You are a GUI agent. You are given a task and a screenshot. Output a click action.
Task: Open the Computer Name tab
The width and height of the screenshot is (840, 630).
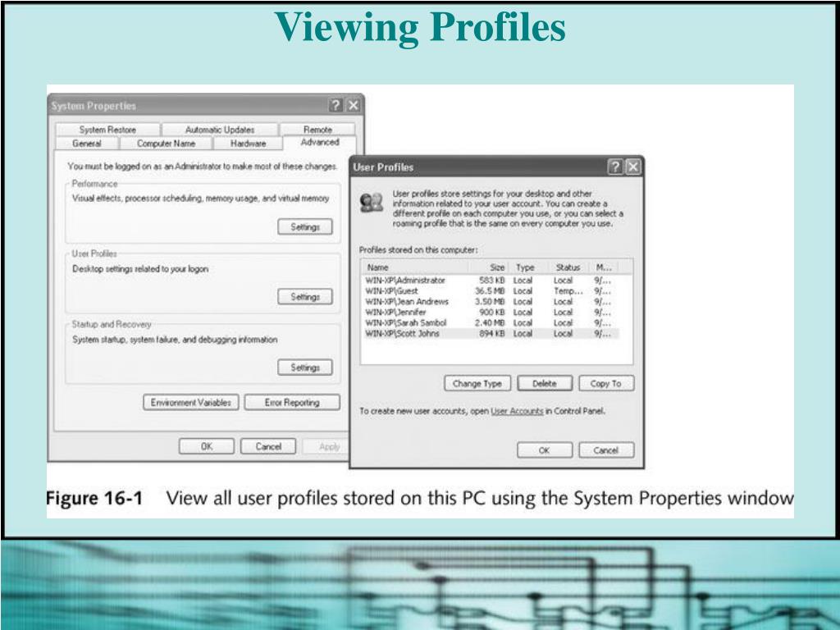coord(166,144)
